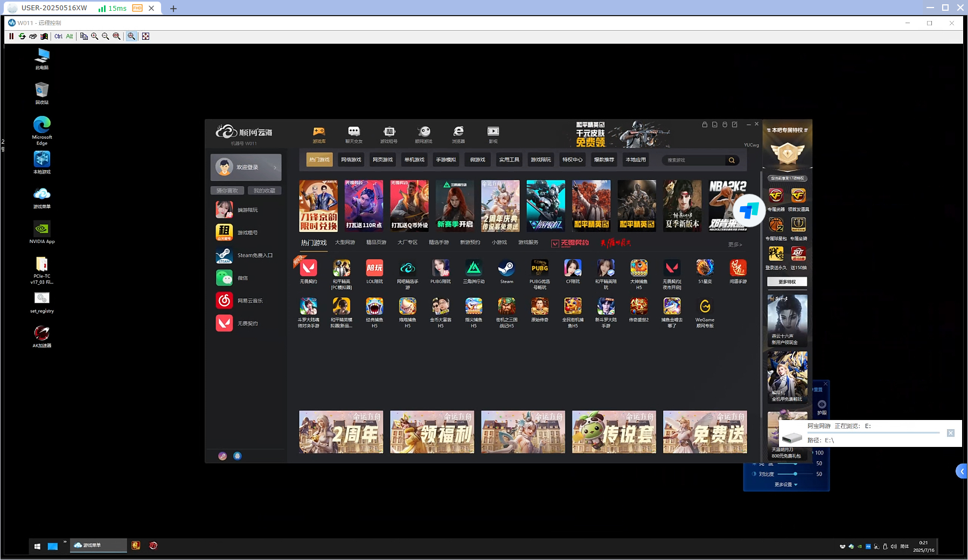Select the 实用工具 category tab

509,160
